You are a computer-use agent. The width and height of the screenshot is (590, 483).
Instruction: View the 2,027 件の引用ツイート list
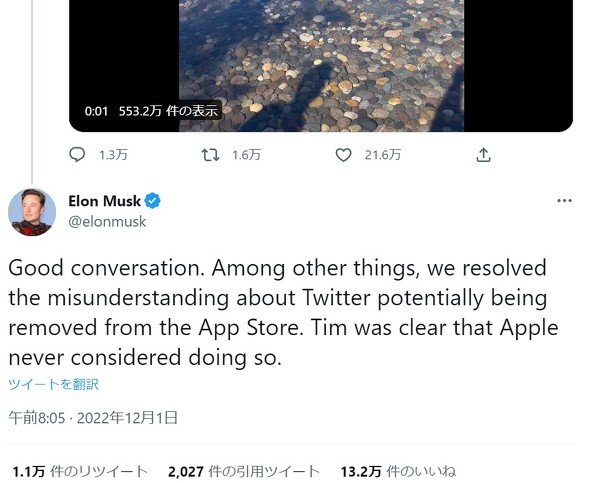pos(244,471)
